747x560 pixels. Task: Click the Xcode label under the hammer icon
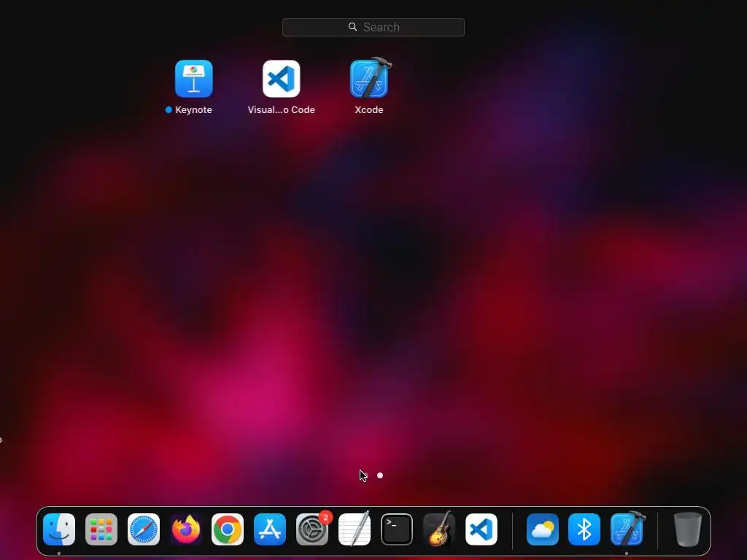point(368,109)
